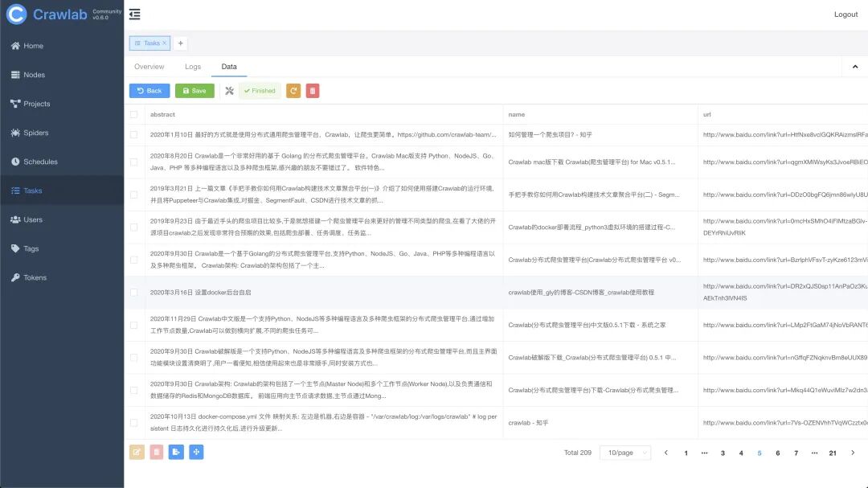
Task: Click the Crawlab logo icon
Action: click(17, 14)
